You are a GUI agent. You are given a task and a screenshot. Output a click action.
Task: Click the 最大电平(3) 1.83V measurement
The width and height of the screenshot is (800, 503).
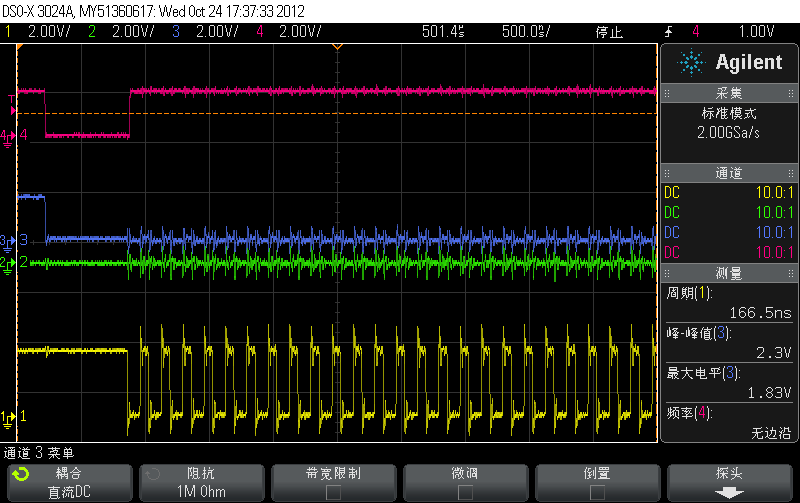click(x=729, y=383)
